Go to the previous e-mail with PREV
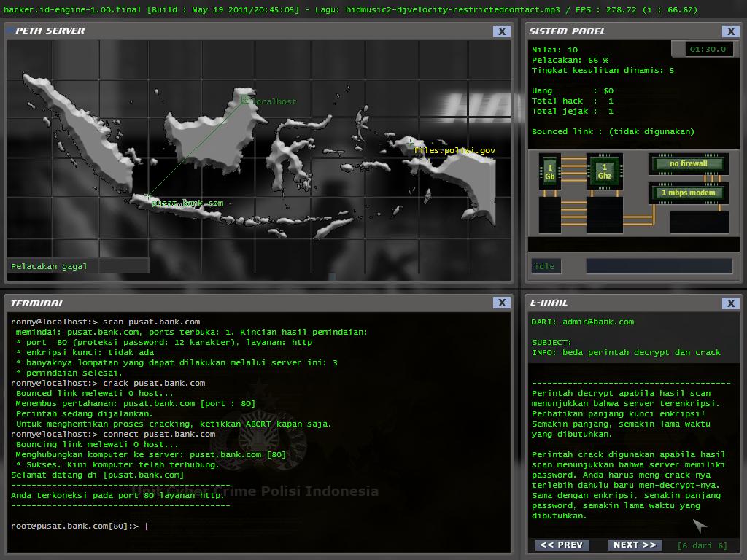The height and width of the screenshot is (560, 747). click(561, 545)
